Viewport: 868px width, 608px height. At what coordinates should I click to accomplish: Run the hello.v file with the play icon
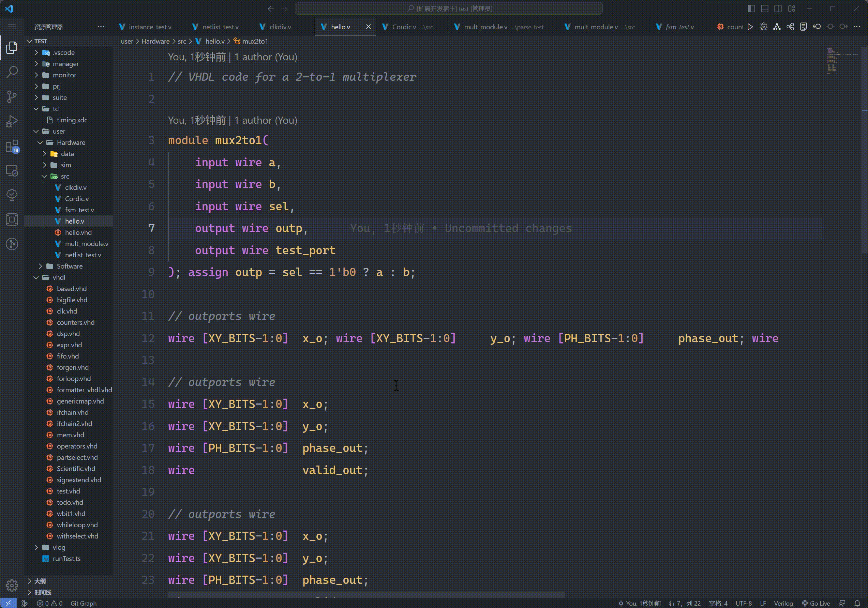pos(751,27)
